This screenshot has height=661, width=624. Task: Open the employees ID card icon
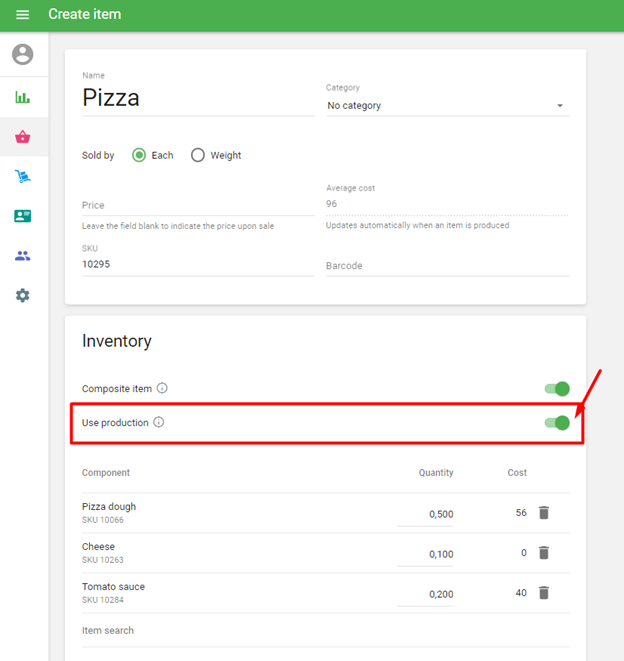pos(22,216)
